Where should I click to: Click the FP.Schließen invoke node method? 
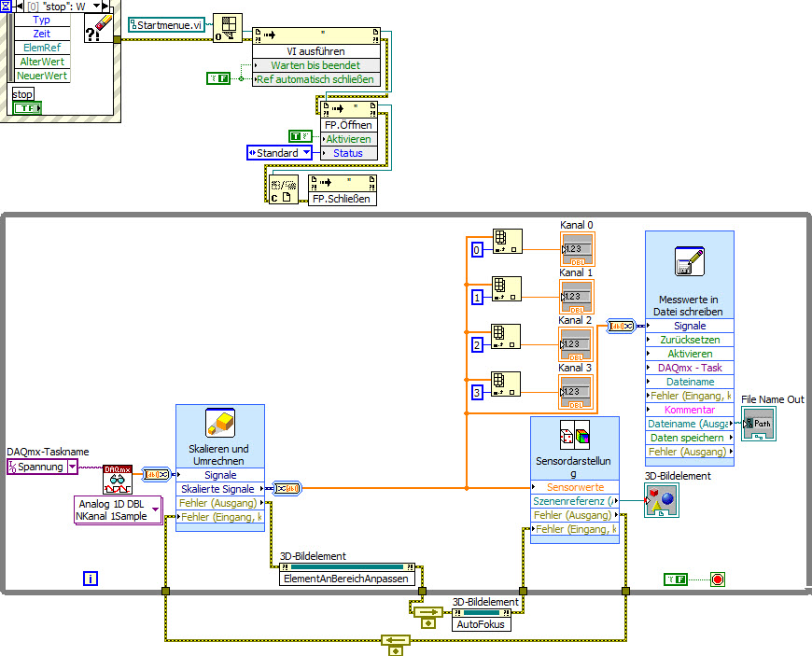point(342,199)
